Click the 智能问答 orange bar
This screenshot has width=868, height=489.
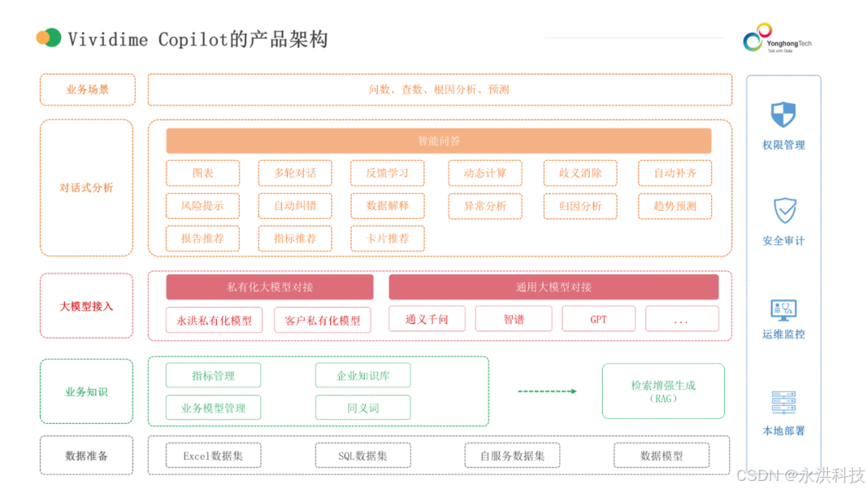pos(439,141)
